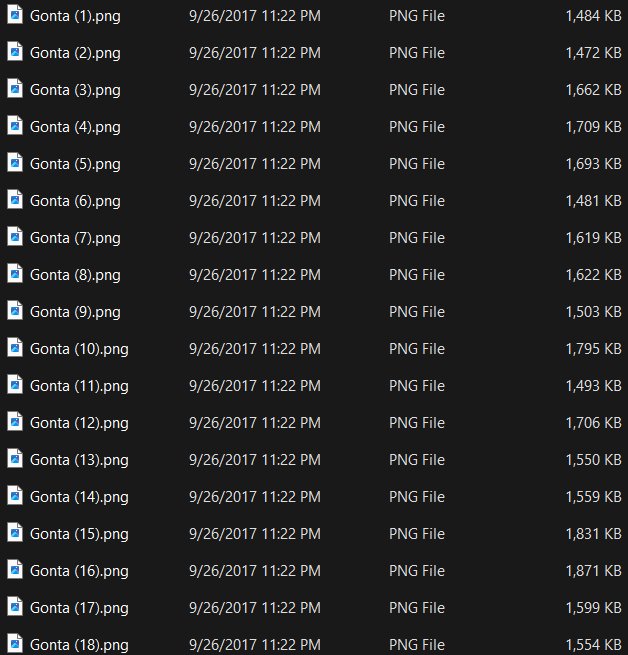628x655 pixels.
Task: Click the PNG icon of Gonta (7).png
Action: tap(15, 237)
